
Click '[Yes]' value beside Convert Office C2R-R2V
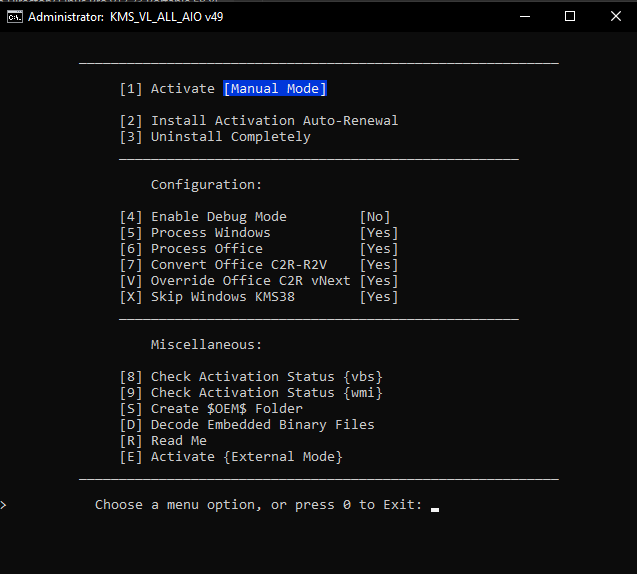pos(379,264)
